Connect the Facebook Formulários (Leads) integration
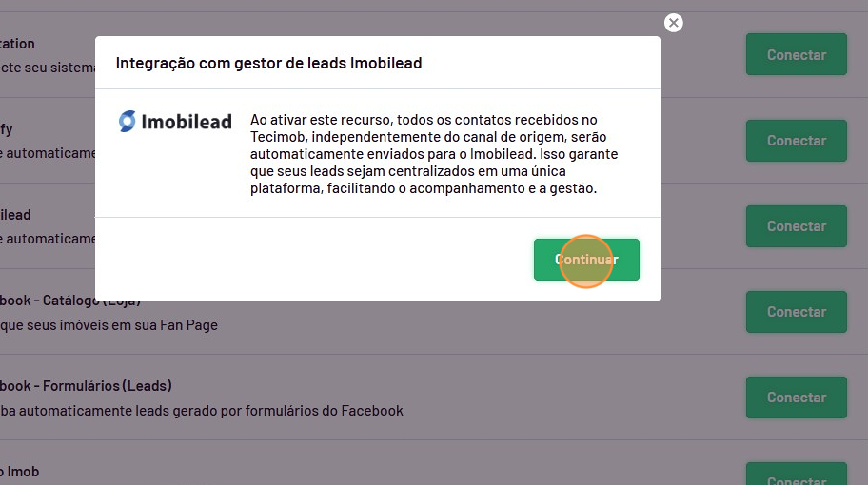This screenshot has width=868, height=485. click(x=796, y=398)
